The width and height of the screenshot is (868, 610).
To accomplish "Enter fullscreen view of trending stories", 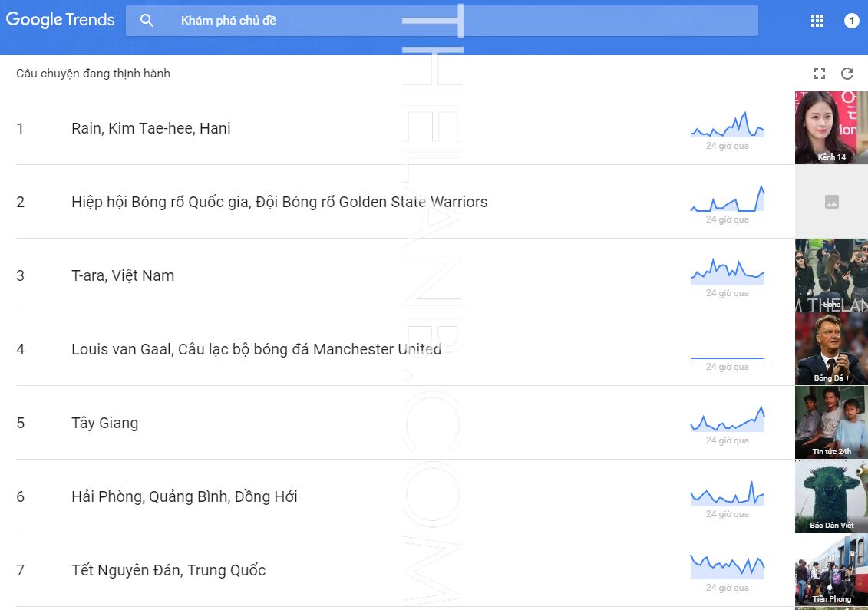I will [820, 74].
